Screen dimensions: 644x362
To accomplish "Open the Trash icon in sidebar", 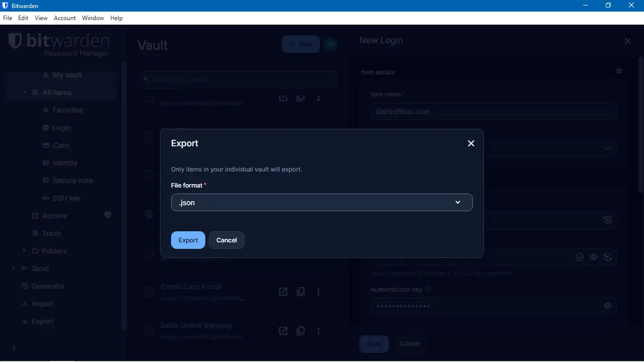I will click(x=35, y=233).
